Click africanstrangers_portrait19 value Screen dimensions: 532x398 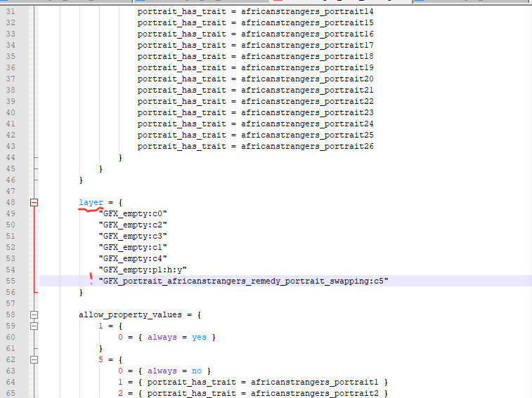[307, 67]
